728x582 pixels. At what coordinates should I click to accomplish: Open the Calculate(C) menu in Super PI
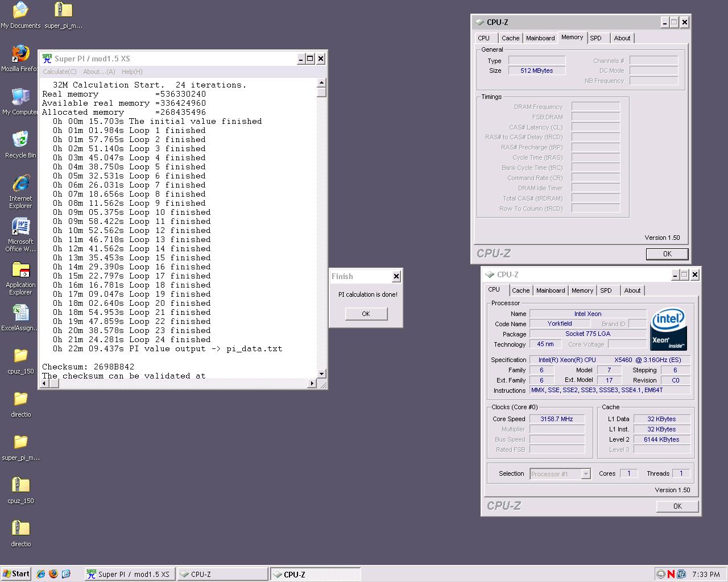click(x=60, y=72)
